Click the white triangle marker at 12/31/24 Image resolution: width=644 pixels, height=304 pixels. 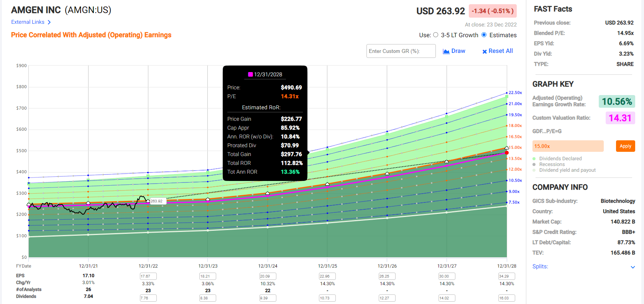click(x=268, y=193)
